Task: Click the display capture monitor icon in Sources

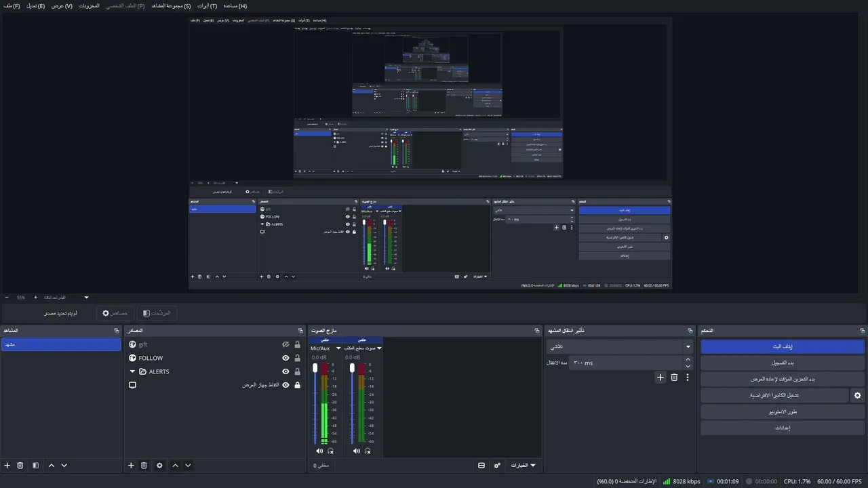Action: pyautogui.click(x=132, y=385)
